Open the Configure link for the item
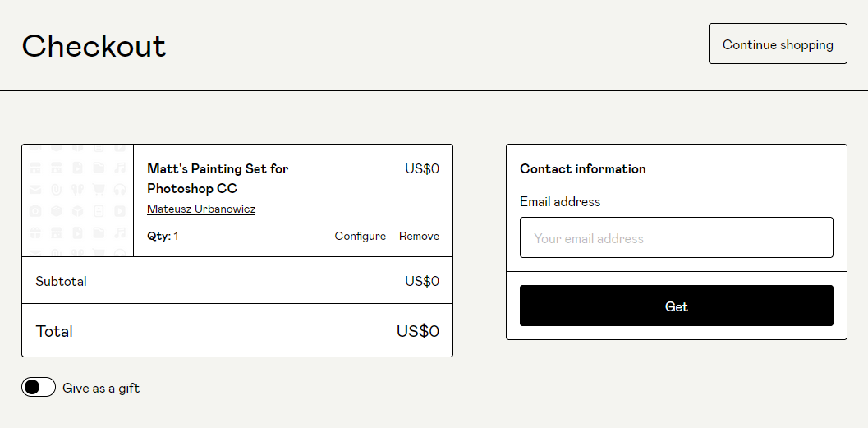Screen dimensions: 868x428 pyautogui.click(x=360, y=237)
